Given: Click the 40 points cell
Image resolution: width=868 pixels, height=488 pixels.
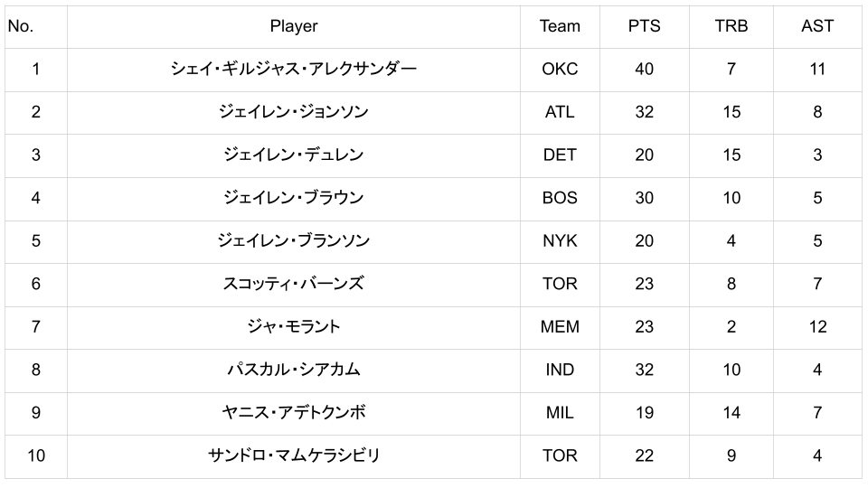Looking at the screenshot, I should (x=644, y=70).
